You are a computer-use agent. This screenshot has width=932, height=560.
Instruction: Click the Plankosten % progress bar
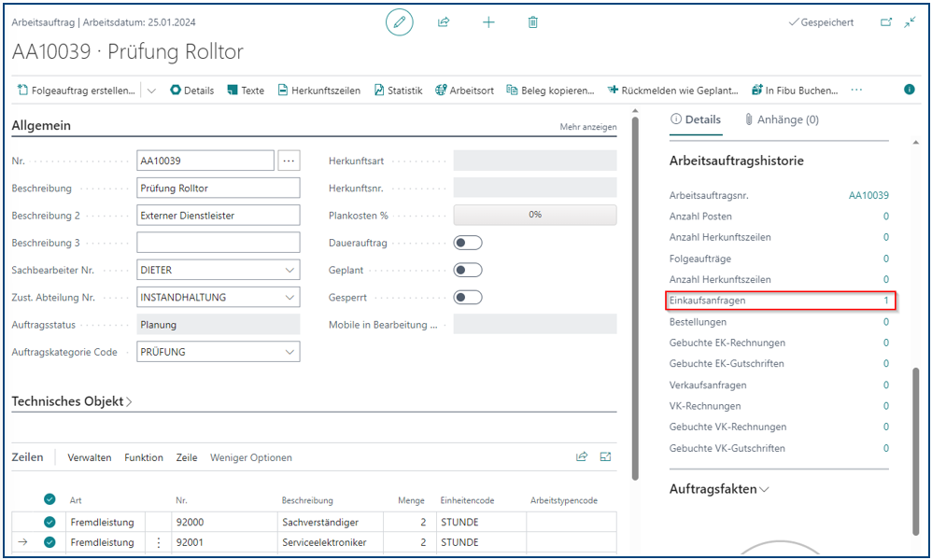click(x=534, y=215)
